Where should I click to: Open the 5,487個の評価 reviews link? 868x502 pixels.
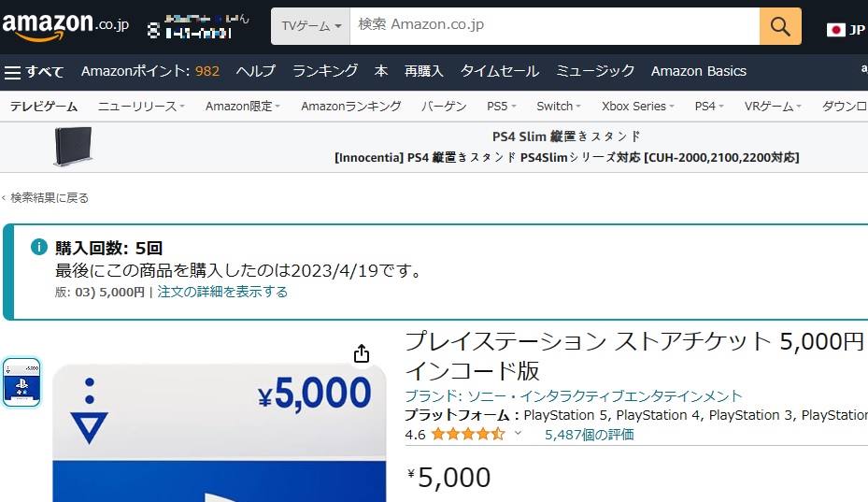tap(589, 435)
